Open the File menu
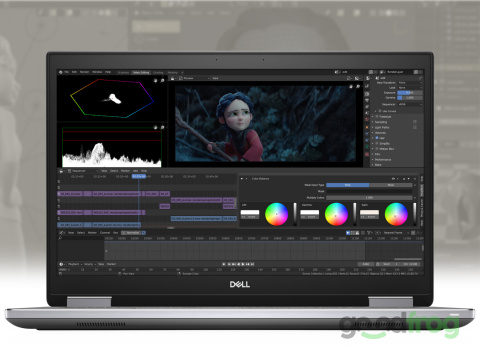This screenshot has height=360, width=480. [x=67, y=72]
